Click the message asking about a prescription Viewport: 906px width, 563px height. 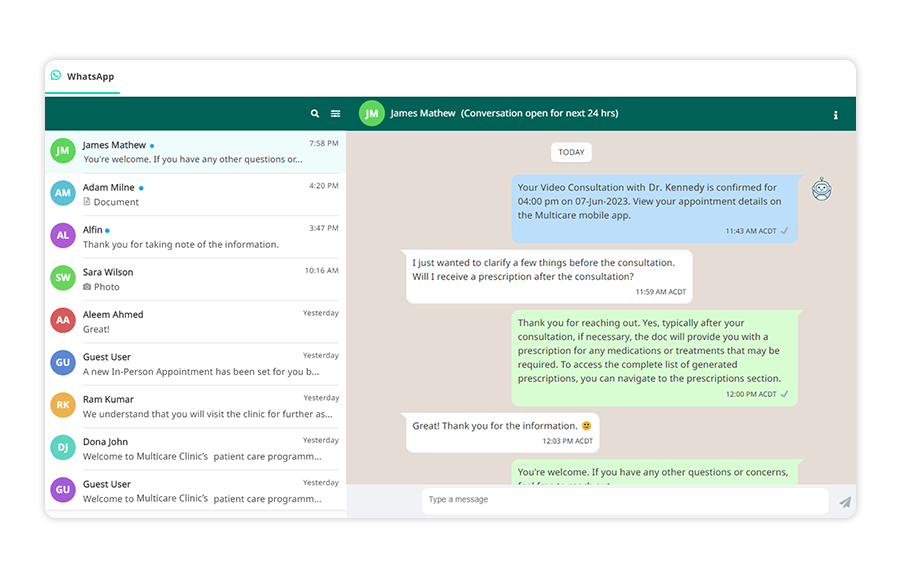pos(549,276)
